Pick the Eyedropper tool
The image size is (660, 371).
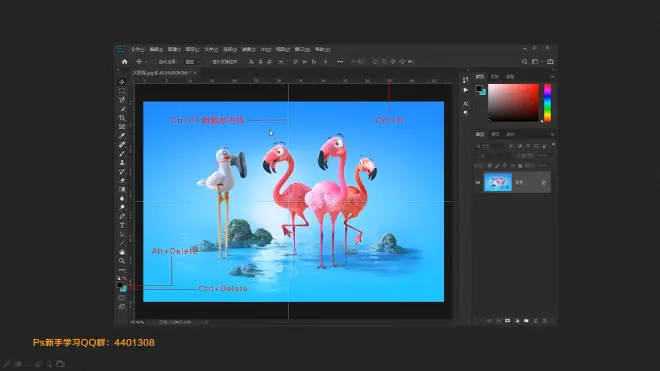(122, 136)
